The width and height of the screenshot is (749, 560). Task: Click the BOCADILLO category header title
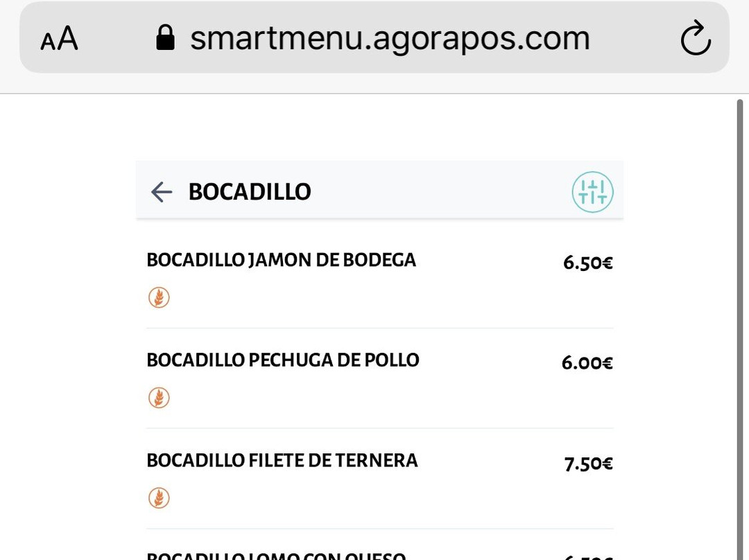pos(250,192)
